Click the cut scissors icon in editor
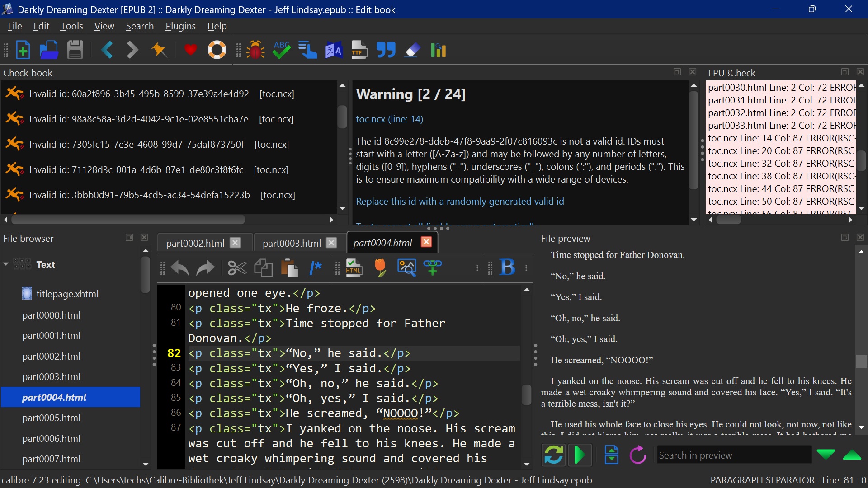 coord(237,268)
